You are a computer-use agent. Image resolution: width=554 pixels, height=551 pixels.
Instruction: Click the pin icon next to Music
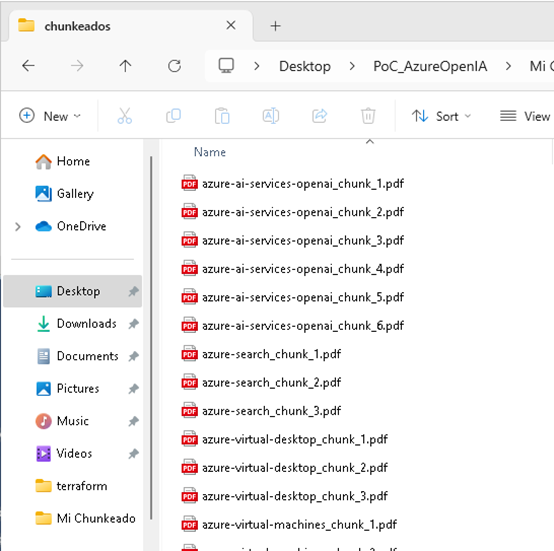pos(133,421)
